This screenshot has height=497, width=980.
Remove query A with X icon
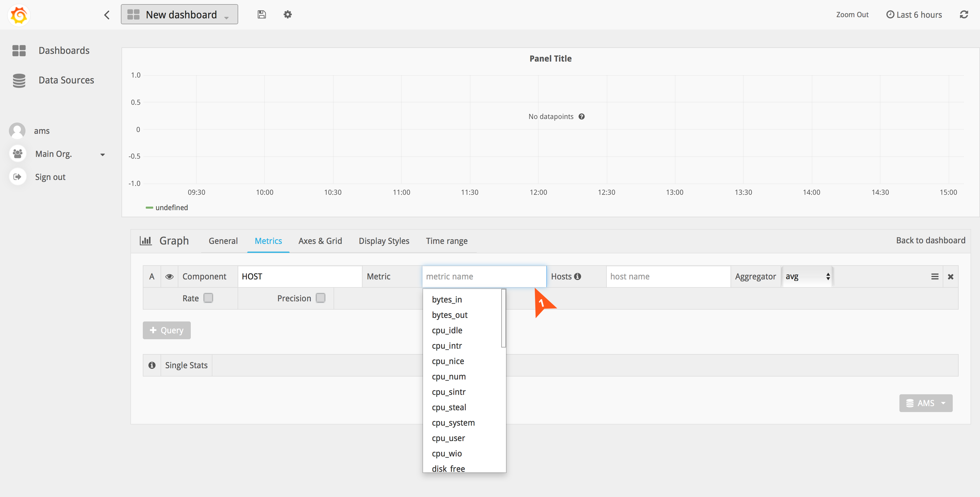[950, 276]
